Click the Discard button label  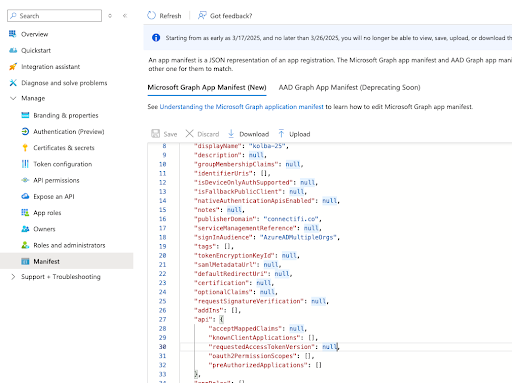[x=208, y=134]
